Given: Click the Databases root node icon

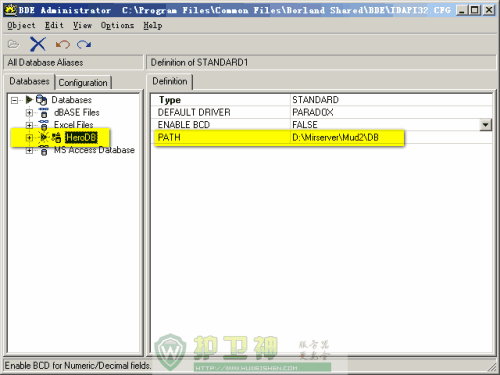Looking at the screenshot, I should (x=41, y=100).
